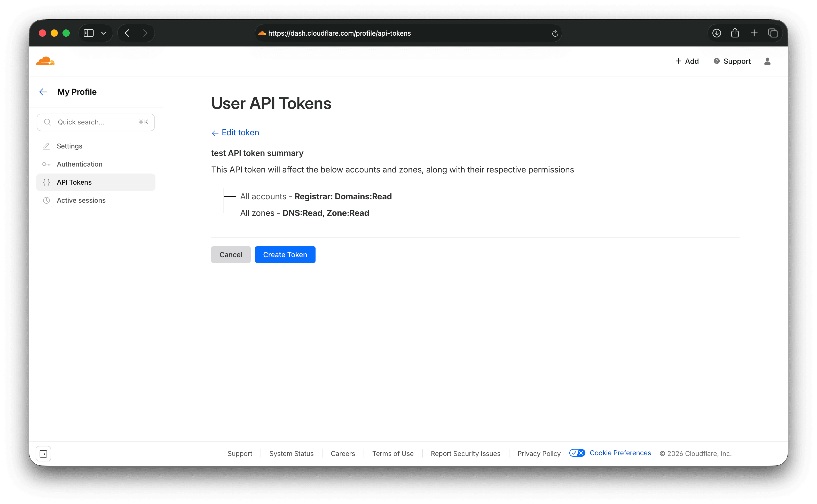Open Safari downloads
This screenshot has height=504, width=817.
click(716, 33)
